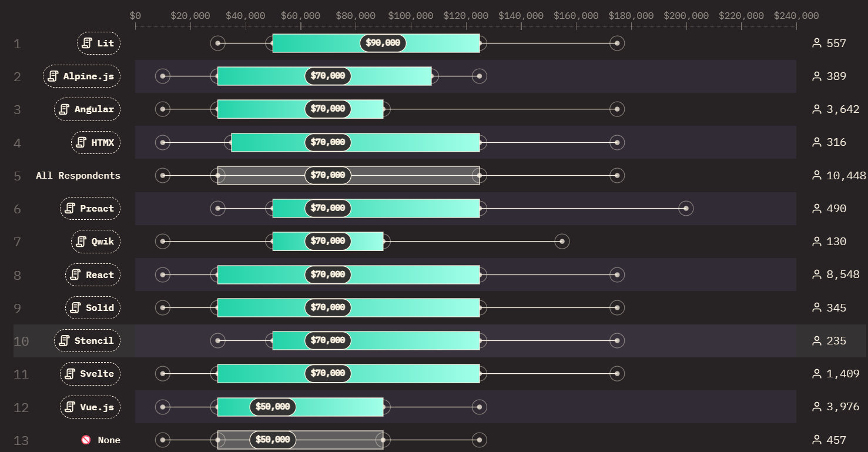Click the $70,000 median badge for Stencil
This screenshot has width=868, height=452.
pyautogui.click(x=328, y=341)
